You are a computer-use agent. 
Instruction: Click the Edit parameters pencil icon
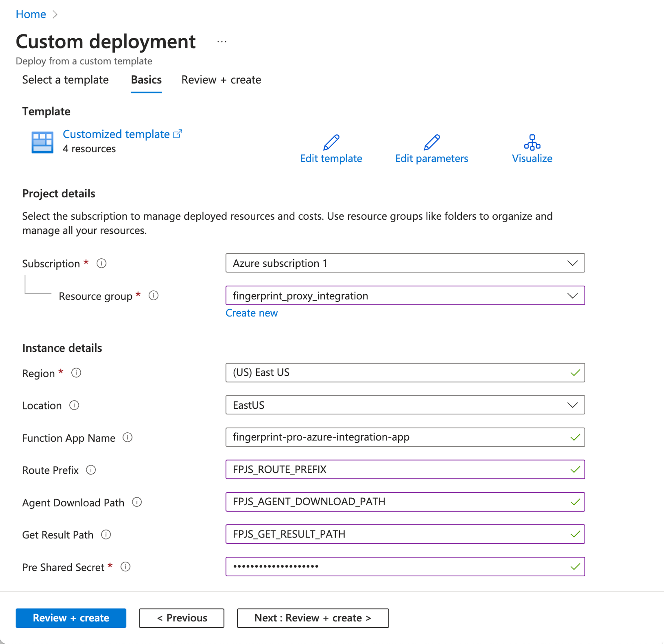[x=432, y=142]
